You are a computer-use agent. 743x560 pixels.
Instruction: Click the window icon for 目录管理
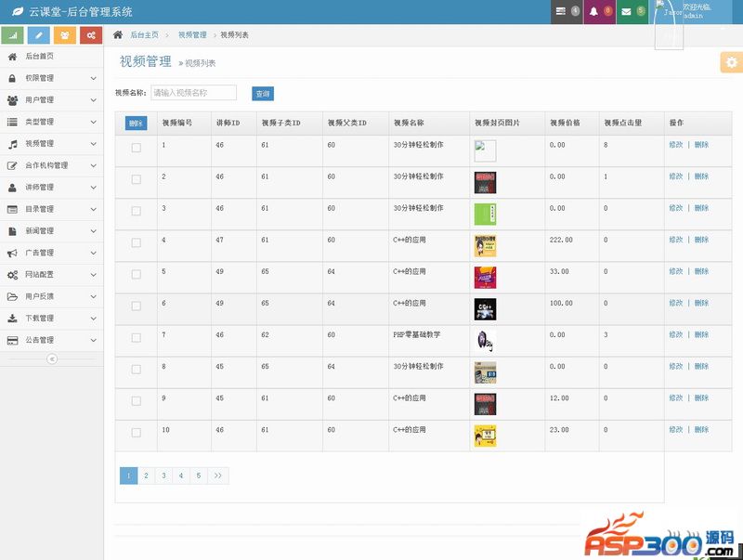tap(12, 209)
